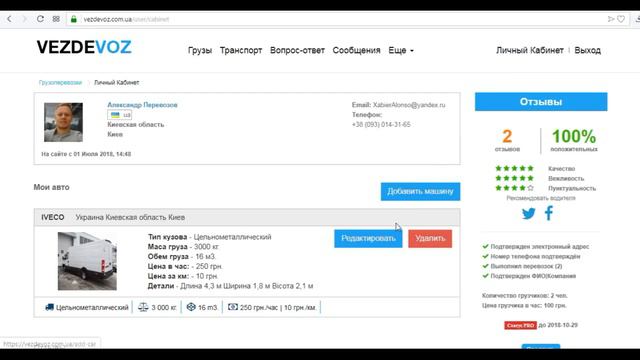Open the Вопрос-ответ menu item
Screen dimensions: 640x360
(x=297, y=50)
